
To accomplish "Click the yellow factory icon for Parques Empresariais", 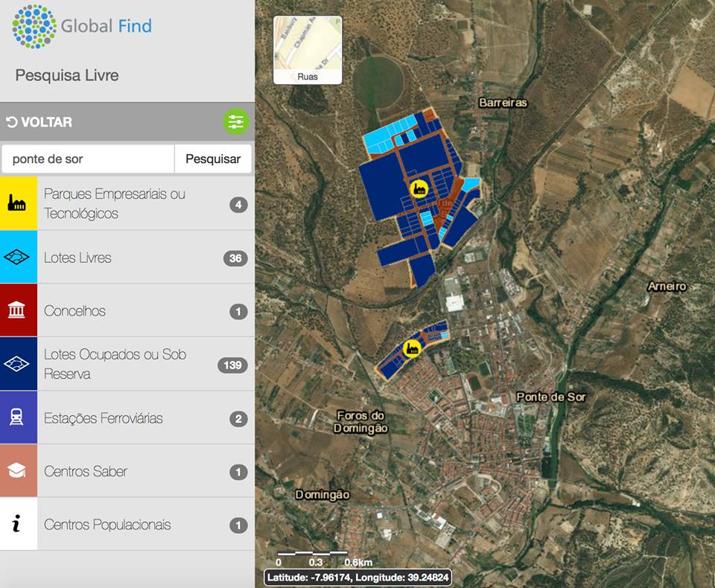I will click(18, 203).
